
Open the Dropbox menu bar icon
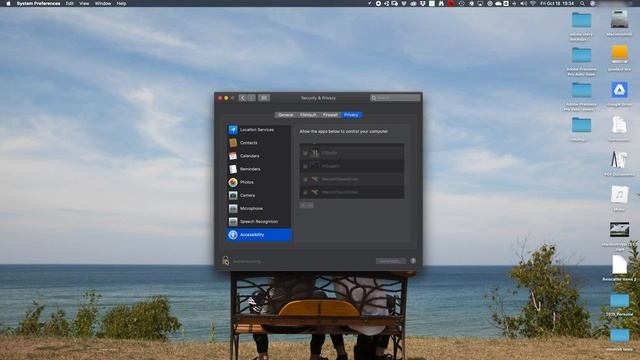click(422, 3)
